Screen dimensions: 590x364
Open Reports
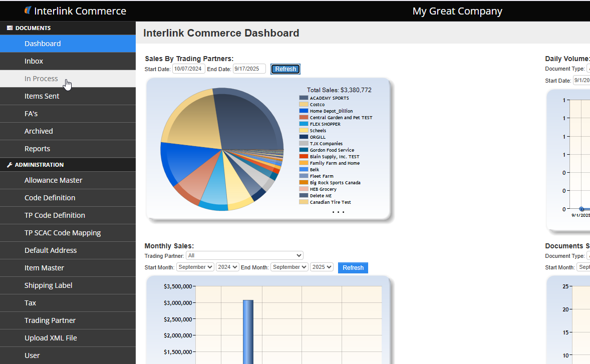(x=68, y=149)
